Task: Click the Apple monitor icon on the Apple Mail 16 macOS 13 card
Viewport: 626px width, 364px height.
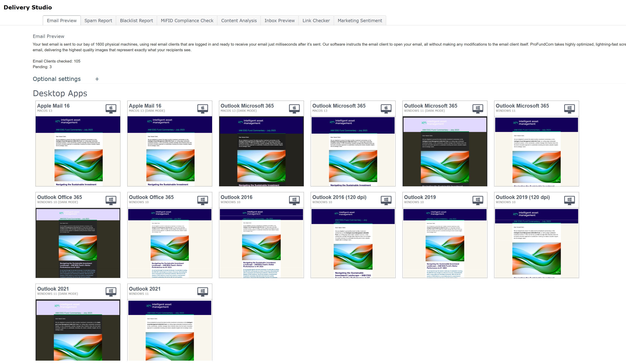Action: [111, 109]
